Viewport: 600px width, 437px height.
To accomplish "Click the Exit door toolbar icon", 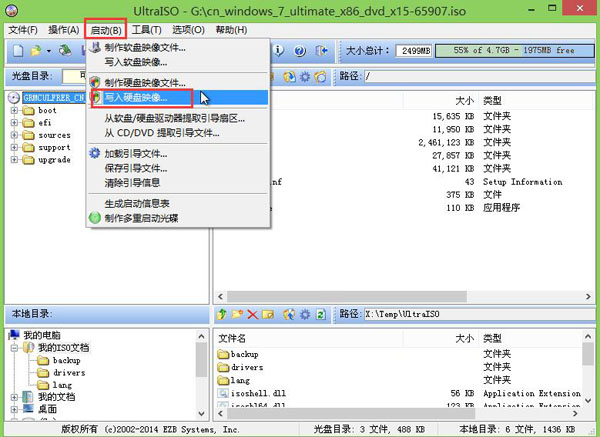I will point(321,51).
